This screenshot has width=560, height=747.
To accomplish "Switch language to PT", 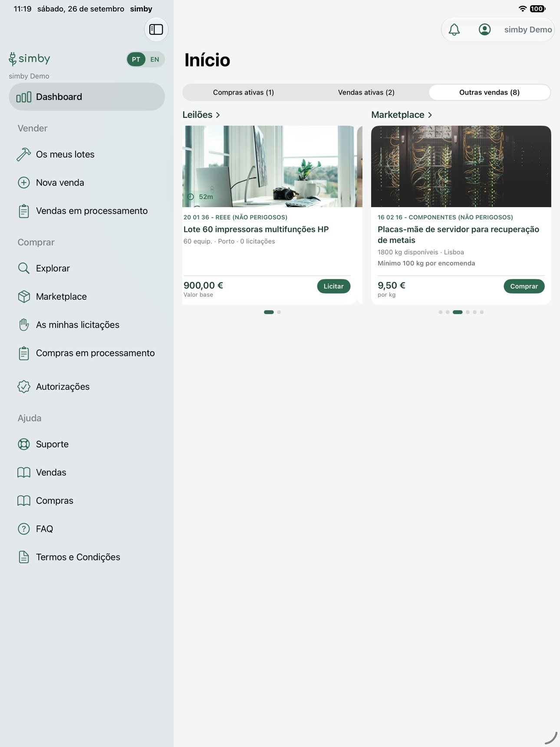I will pos(136,59).
